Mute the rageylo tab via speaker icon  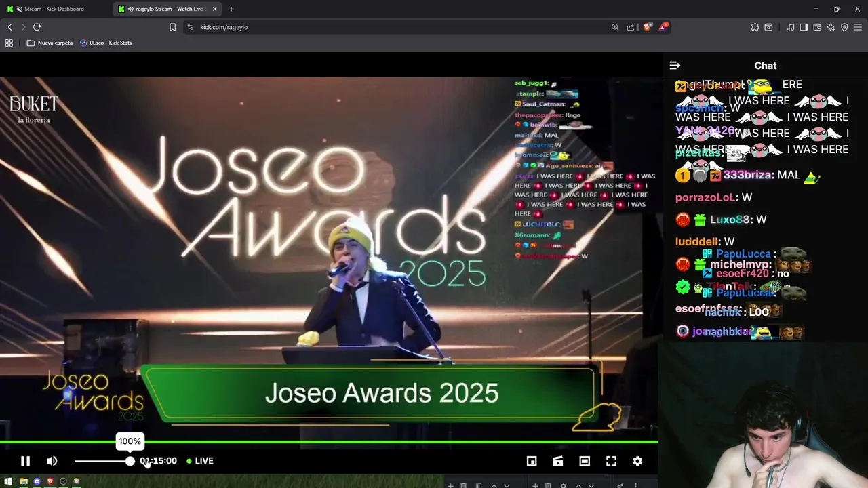click(131, 9)
